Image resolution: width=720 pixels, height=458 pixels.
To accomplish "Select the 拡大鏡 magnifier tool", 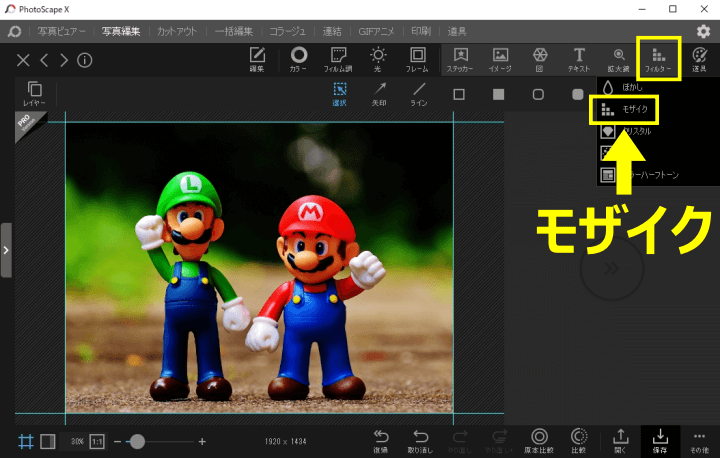I will [x=619, y=60].
